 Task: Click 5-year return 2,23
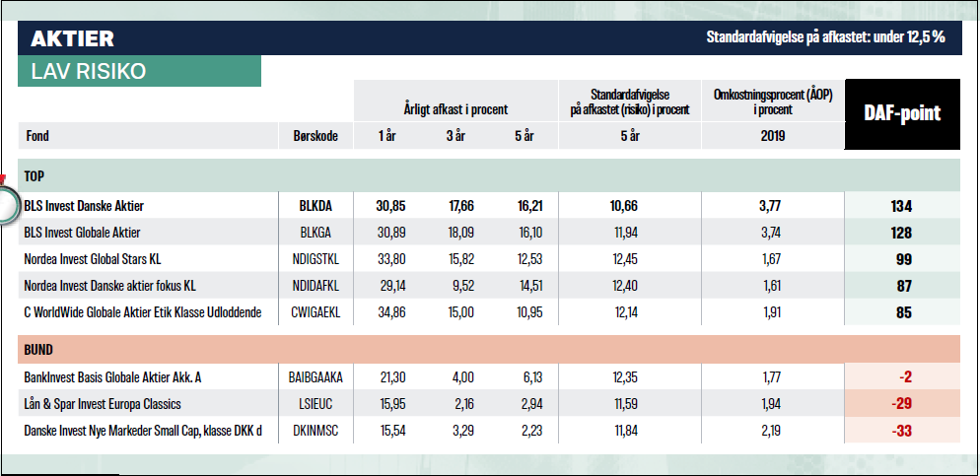531,431
